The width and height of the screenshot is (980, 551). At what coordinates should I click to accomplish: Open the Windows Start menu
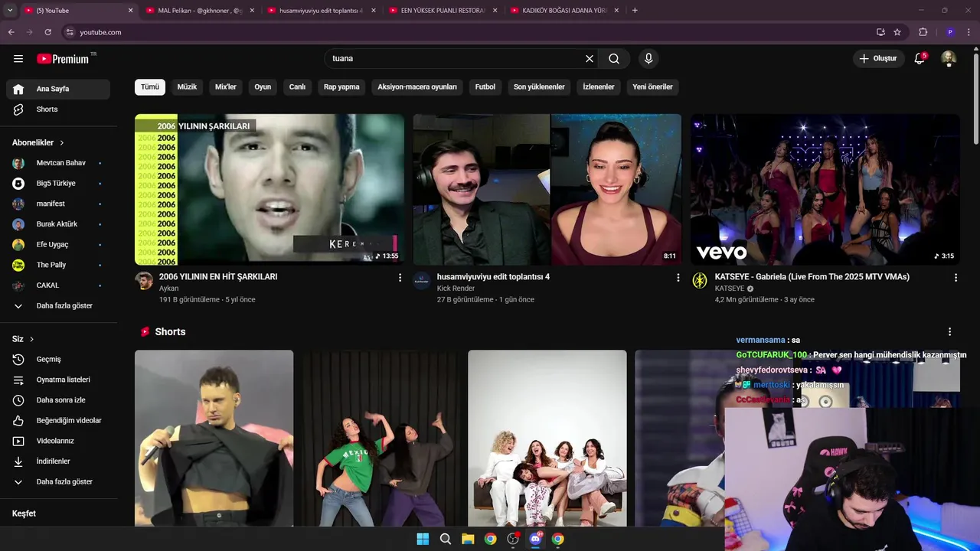[423, 539]
